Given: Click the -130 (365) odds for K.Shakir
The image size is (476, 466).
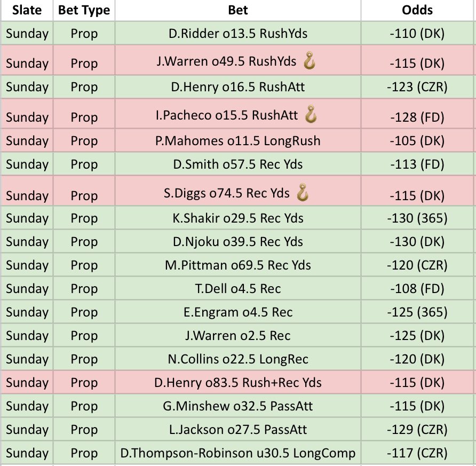Looking at the screenshot, I should [x=417, y=218].
